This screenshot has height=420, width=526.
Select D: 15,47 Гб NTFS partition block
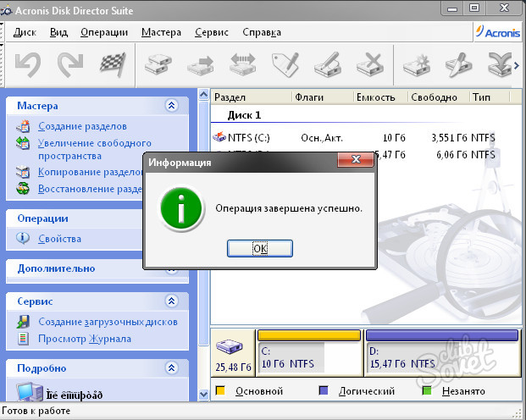442,353
